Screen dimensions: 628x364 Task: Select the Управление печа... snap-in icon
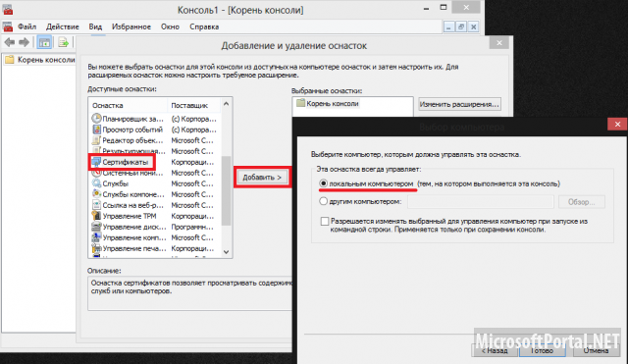tap(96, 248)
